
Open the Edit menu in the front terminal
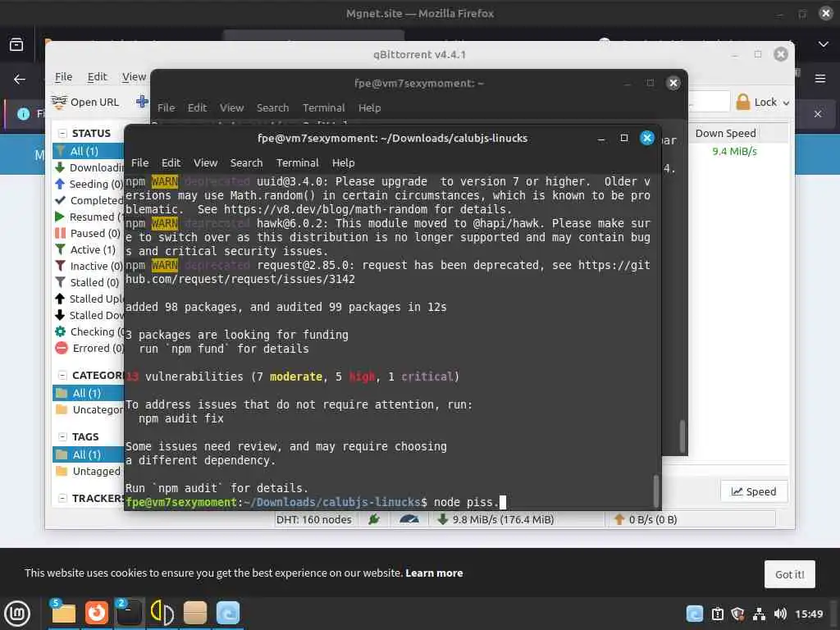[x=171, y=163]
